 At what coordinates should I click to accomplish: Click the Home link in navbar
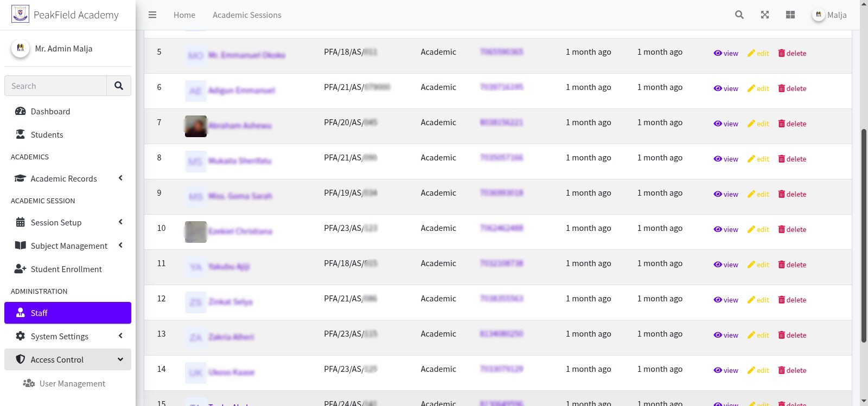pyautogui.click(x=184, y=15)
